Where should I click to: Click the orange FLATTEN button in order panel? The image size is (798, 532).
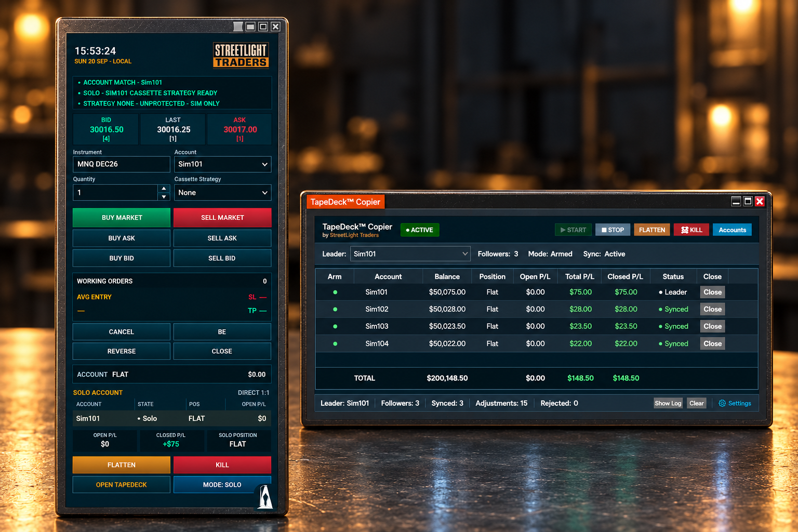122,465
